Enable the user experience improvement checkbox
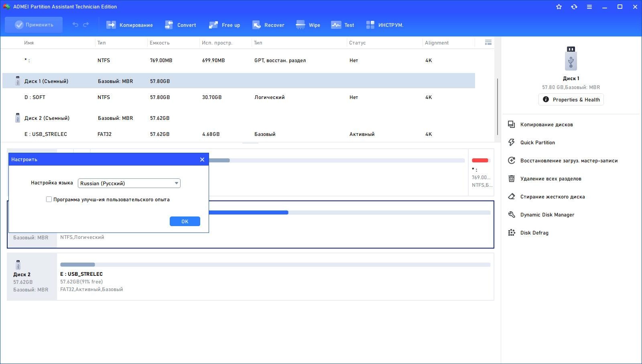642x364 pixels. click(49, 199)
